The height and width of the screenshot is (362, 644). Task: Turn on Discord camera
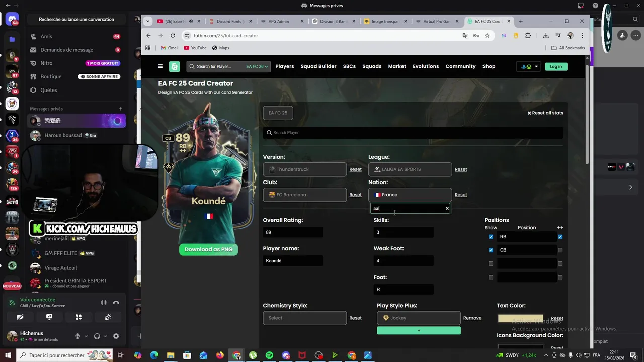click(20, 317)
